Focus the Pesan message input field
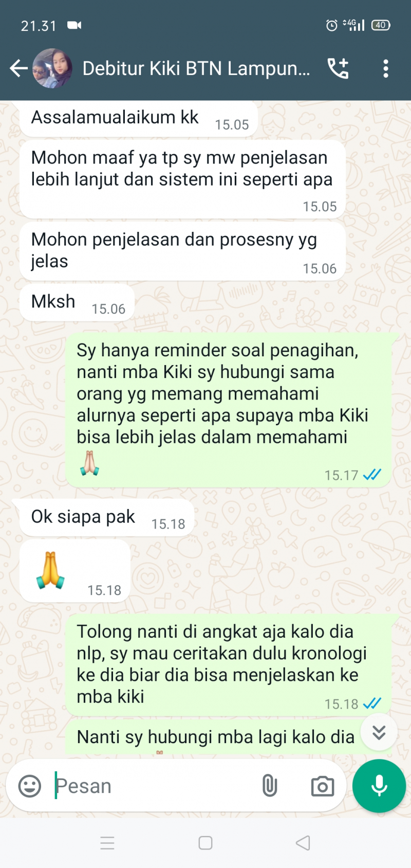The height and width of the screenshot is (868, 411). coord(154,786)
